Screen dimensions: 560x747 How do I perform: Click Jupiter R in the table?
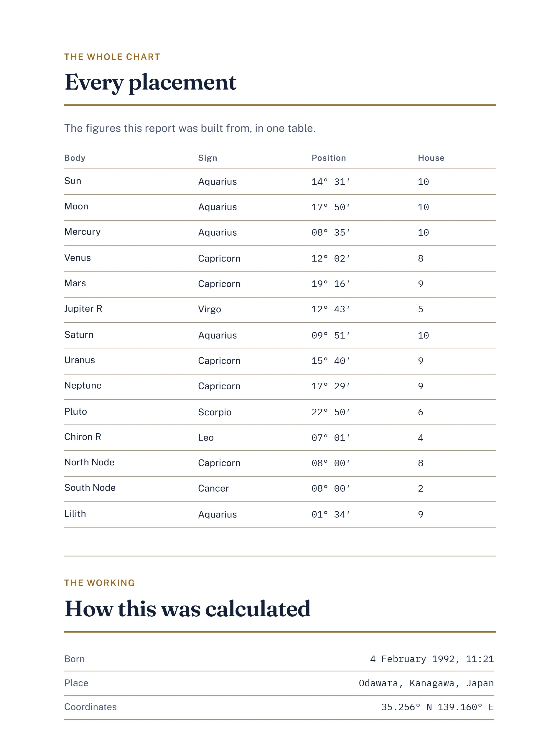tap(83, 308)
